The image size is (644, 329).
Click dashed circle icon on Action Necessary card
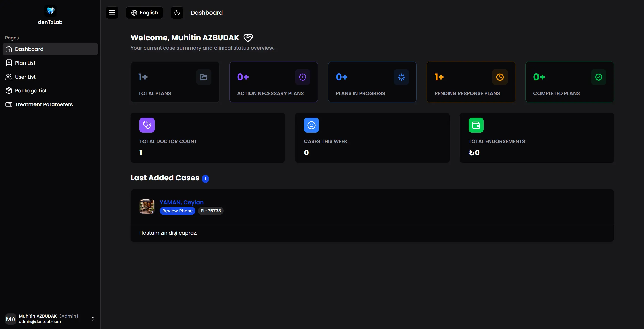(302, 77)
